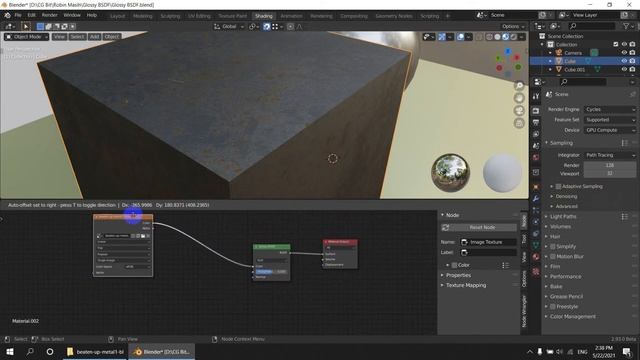Select the tweak select tool icon
640x360 pixels.
coord(26,27)
